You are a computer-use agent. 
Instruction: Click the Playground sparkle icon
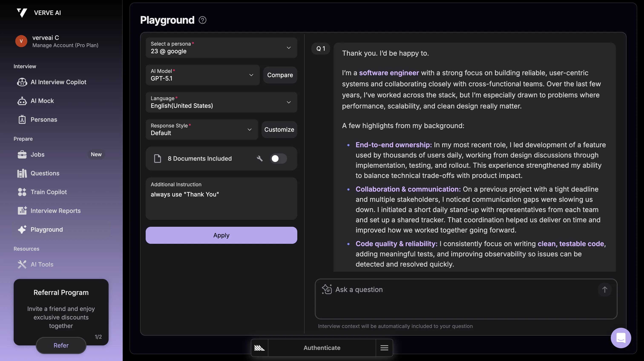[22, 230]
